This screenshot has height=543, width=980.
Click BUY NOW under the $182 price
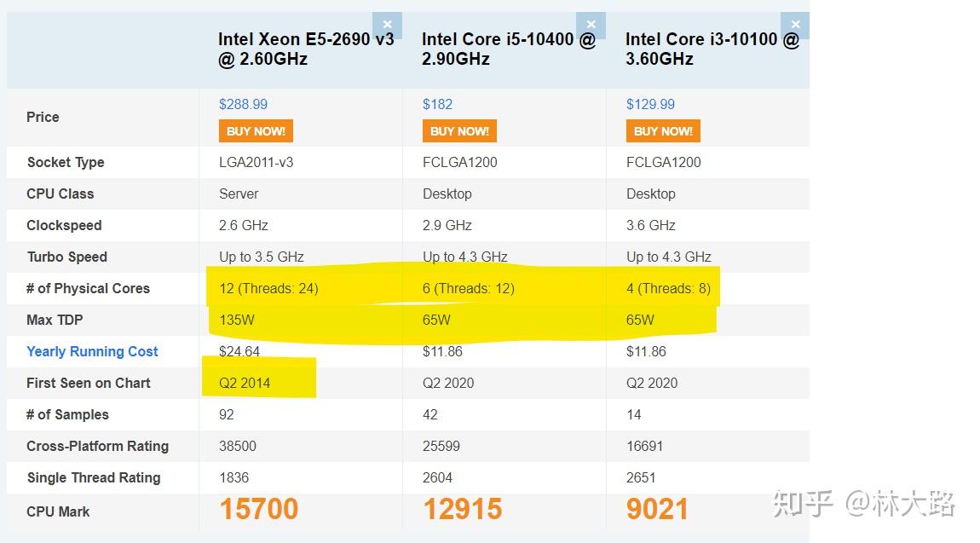tap(459, 131)
